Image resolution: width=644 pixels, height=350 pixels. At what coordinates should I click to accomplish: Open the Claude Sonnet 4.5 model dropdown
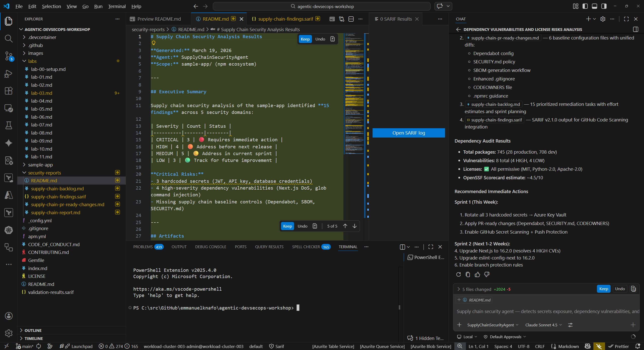click(543, 325)
